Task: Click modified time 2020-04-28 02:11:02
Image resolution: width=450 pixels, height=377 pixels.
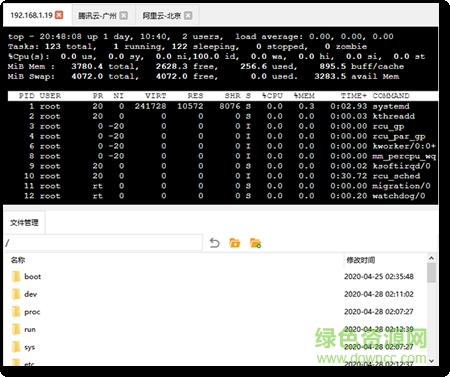Action: (x=379, y=294)
